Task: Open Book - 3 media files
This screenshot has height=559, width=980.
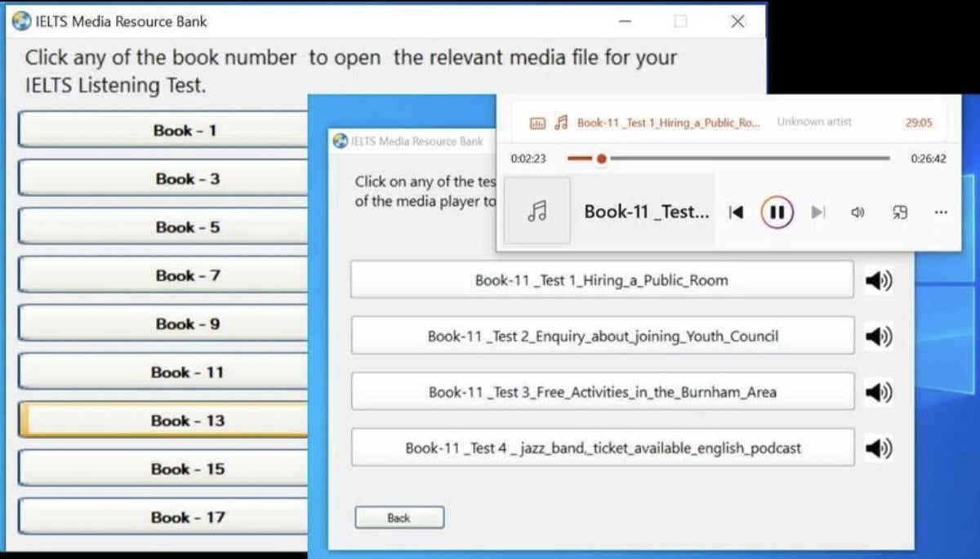Action: tap(163, 178)
